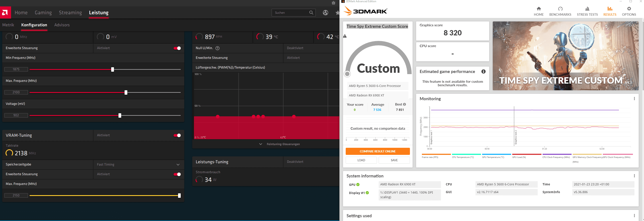Switch to the Metrik subtab
Image resolution: width=644 pixels, height=221 pixels.
[8, 25]
